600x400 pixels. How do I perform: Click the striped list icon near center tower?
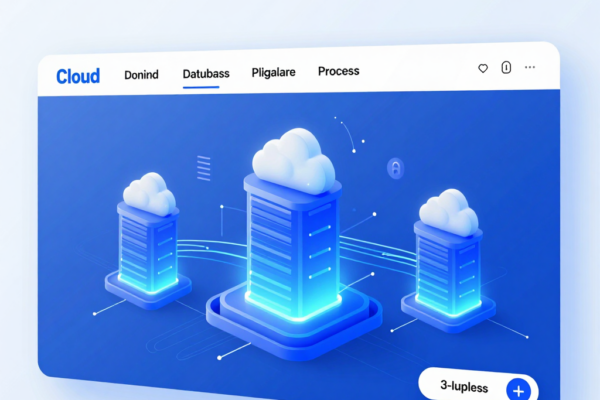click(204, 168)
